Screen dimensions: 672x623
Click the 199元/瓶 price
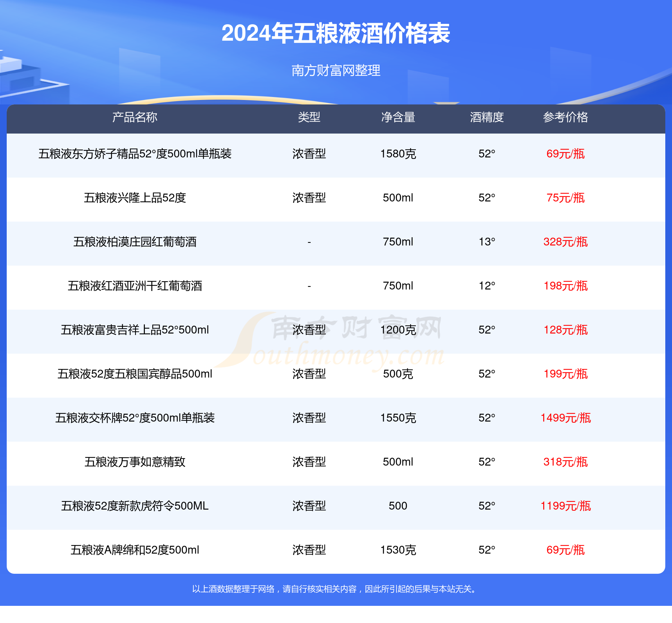pos(566,374)
